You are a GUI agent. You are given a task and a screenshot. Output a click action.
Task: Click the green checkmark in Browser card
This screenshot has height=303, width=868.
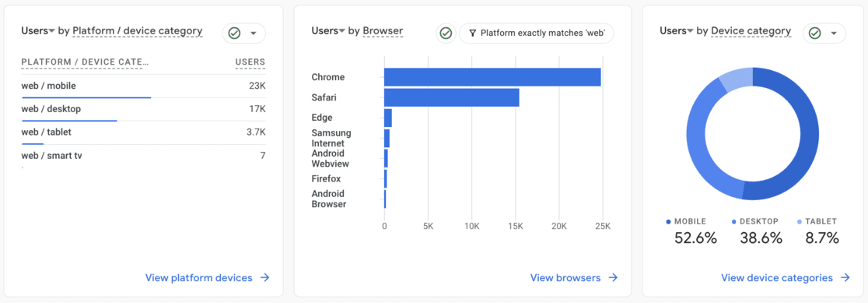coord(446,33)
